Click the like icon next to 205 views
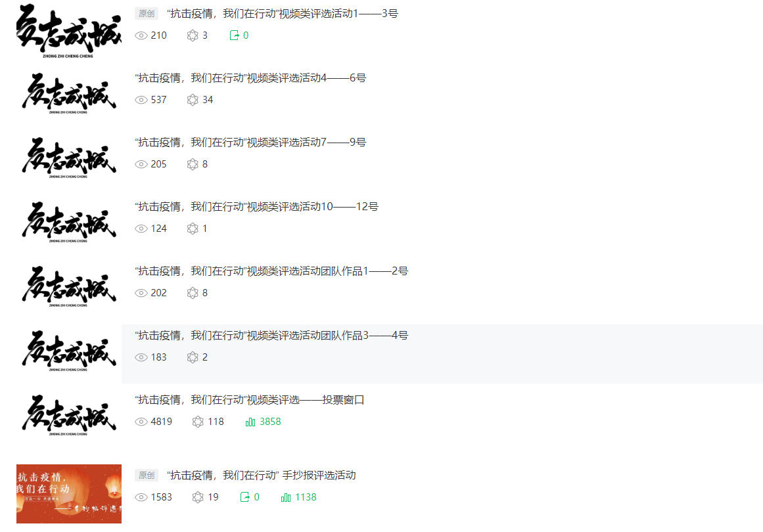 (193, 164)
